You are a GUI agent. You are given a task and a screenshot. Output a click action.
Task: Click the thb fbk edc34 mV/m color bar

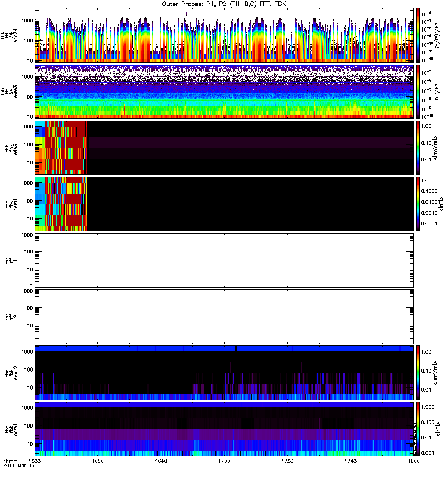[x=418, y=148]
